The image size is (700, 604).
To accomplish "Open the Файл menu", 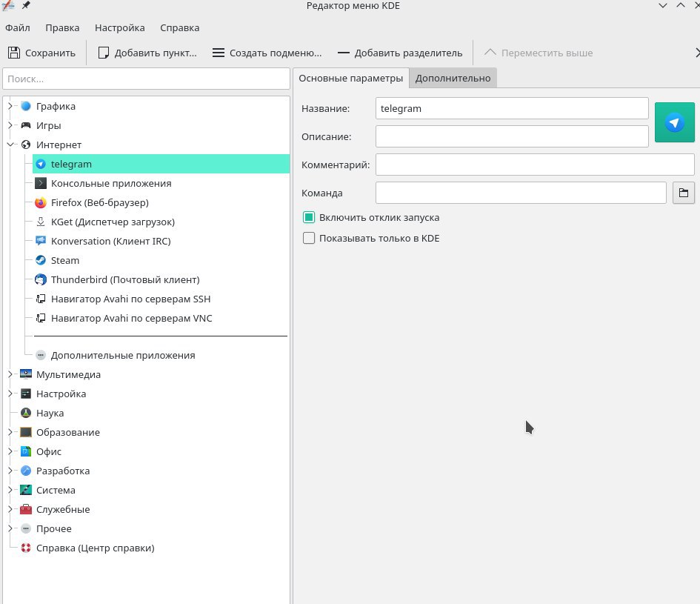I will click(18, 27).
